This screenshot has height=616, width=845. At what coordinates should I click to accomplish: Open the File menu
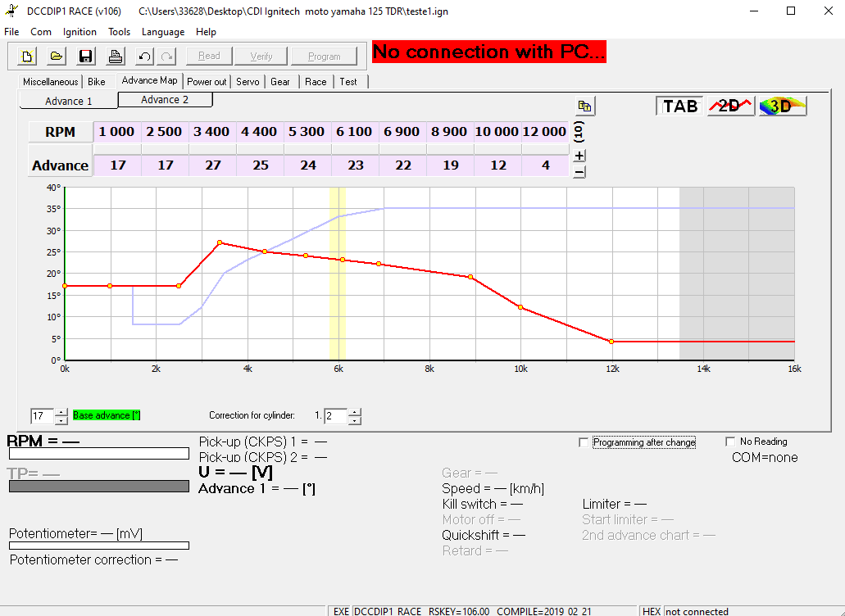pyautogui.click(x=11, y=32)
